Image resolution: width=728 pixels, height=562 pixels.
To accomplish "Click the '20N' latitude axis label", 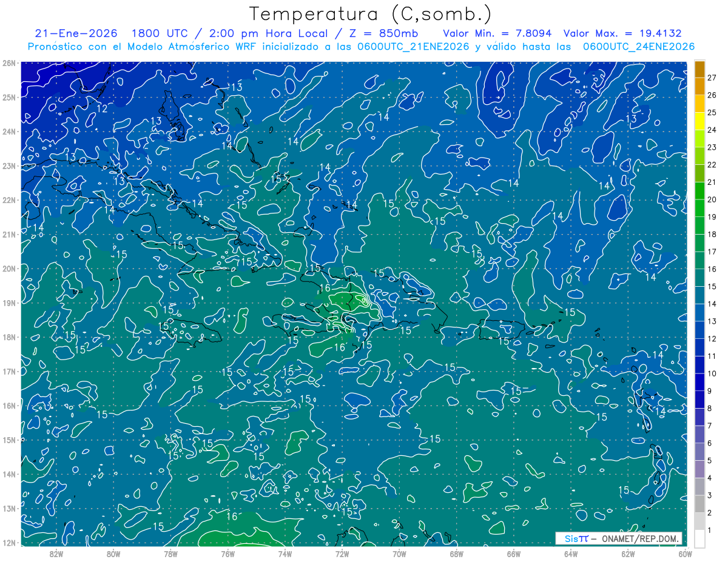I will point(8,269).
